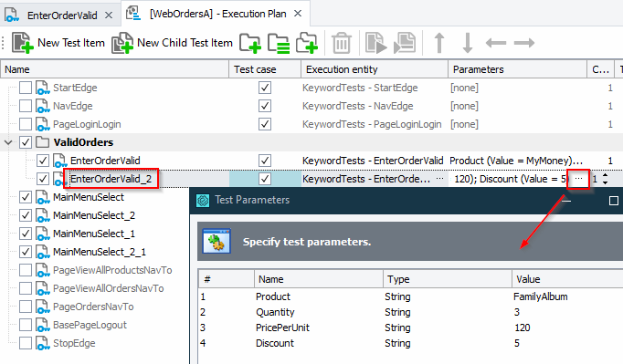The image size is (623, 364).
Task: Open parameters ellipsis button for EnterOrderValid_2
Action: (x=578, y=179)
